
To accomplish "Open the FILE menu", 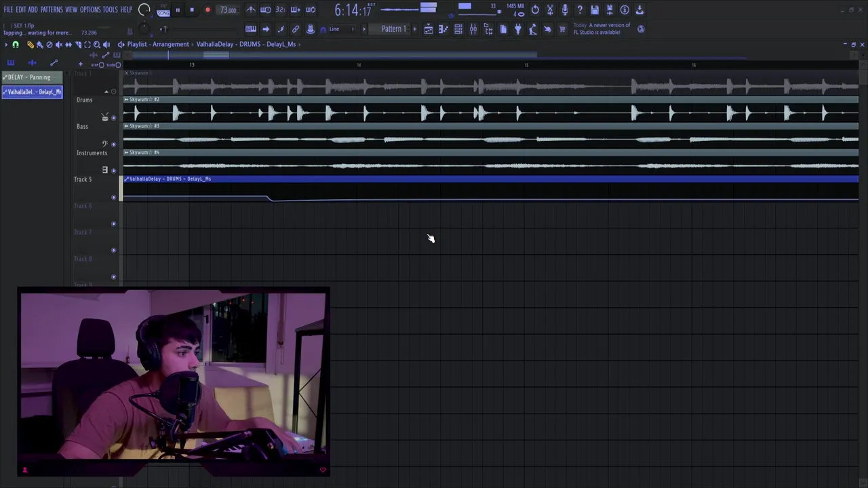I will 8,9.
